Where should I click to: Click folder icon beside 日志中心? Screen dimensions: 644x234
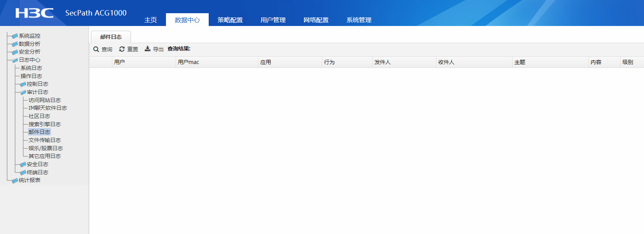[x=15, y=60]
